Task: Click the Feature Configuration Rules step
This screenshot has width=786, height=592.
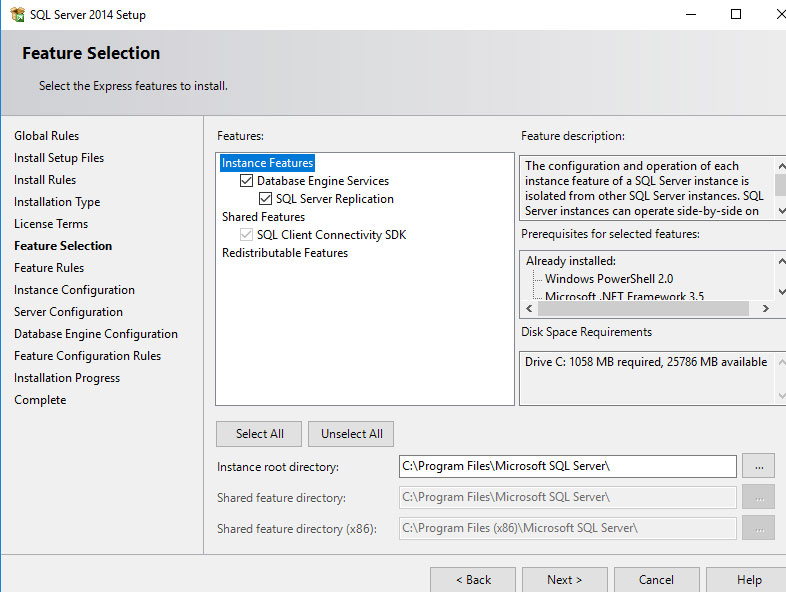Action: click(88, 356)
